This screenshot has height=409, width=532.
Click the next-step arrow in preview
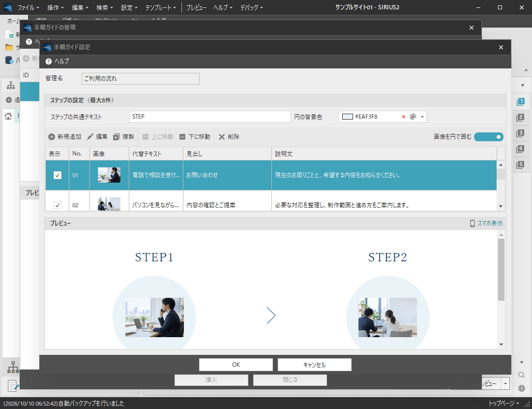pos(271,315)
